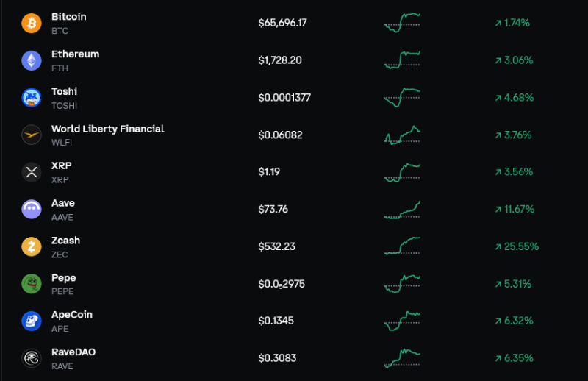The width and height of the screenshot is (588, 381).
Task: Click the Aave 11.67% change value
Action: tap(515, 209)
